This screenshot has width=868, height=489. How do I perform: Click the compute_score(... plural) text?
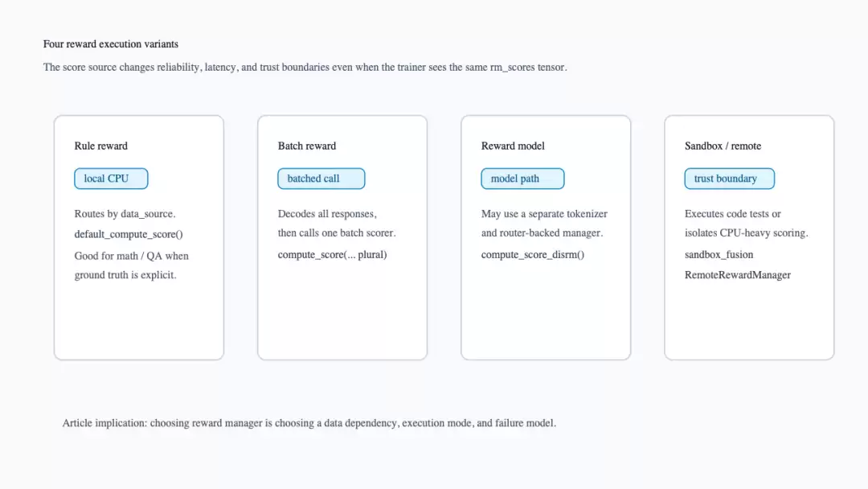coord(332,255)
